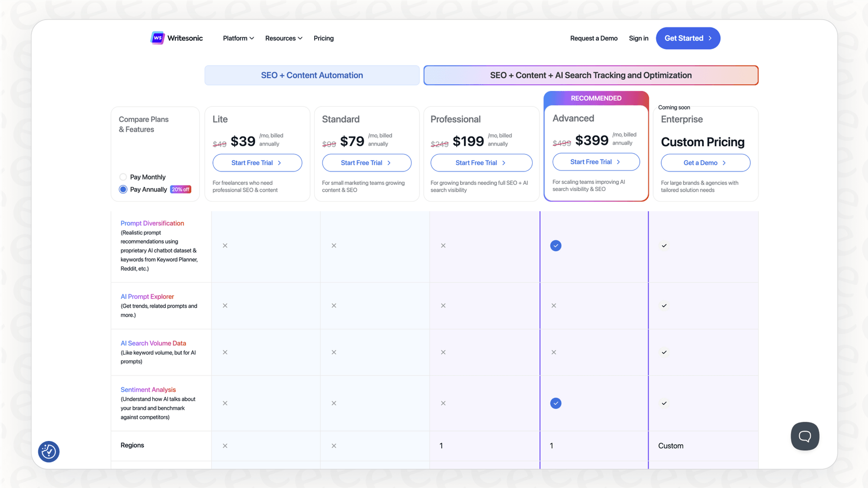Image resolution: width=868 pixels, height=488 pixels.
Task: Switch to the SEO + Content Automation tab
Action: click(312, 75)
